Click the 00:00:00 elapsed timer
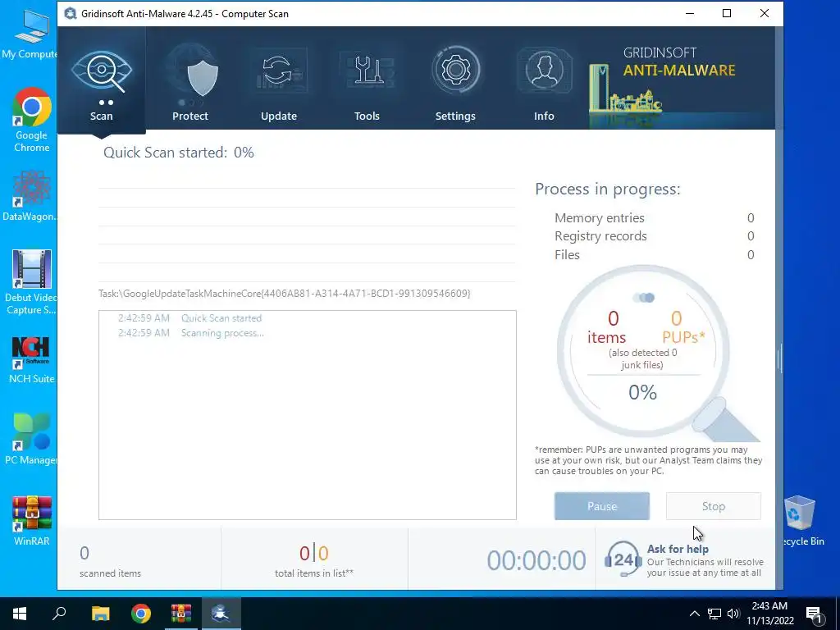The height and width of the screenshot is (630, 840). click(x=536, y=561)
